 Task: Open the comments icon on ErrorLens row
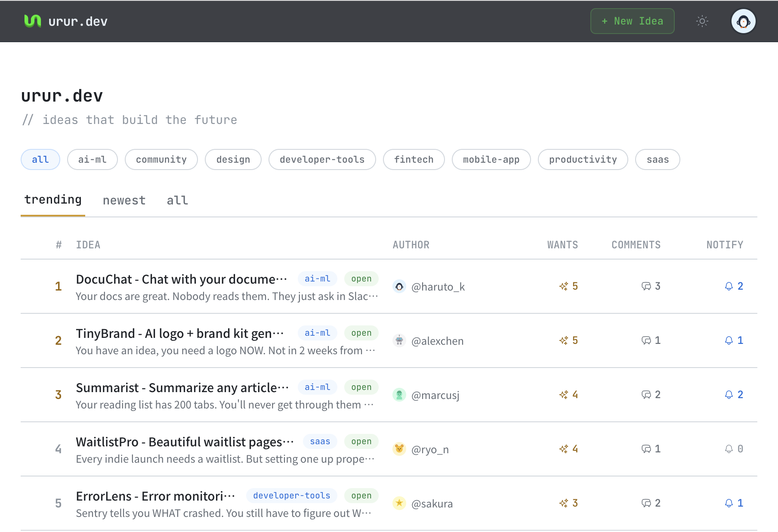pos(647,503)
